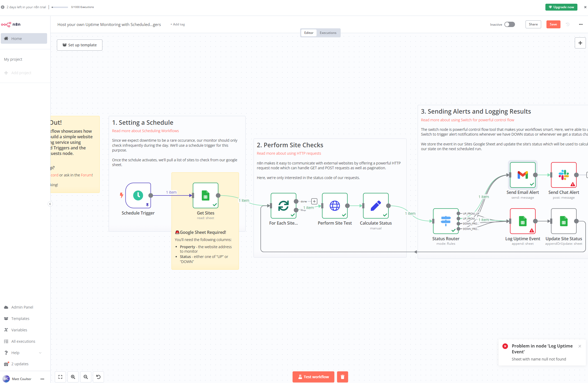
Task: Open the workflow history icon
Action: (568, 24)
